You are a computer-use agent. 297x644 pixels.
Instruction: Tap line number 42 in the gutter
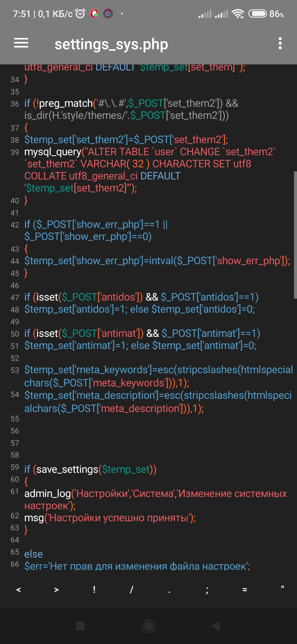click(15, 225)
